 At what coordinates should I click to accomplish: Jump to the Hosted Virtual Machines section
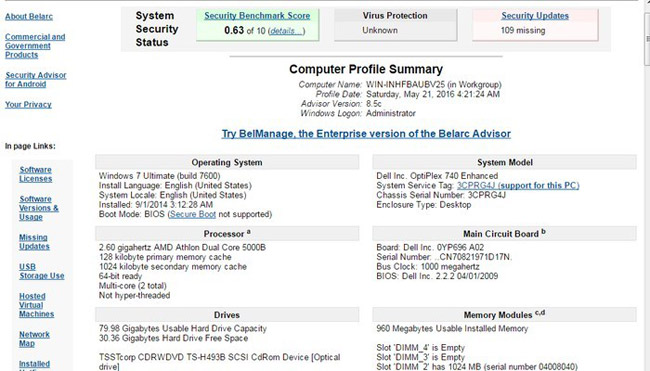coord(36,305)
